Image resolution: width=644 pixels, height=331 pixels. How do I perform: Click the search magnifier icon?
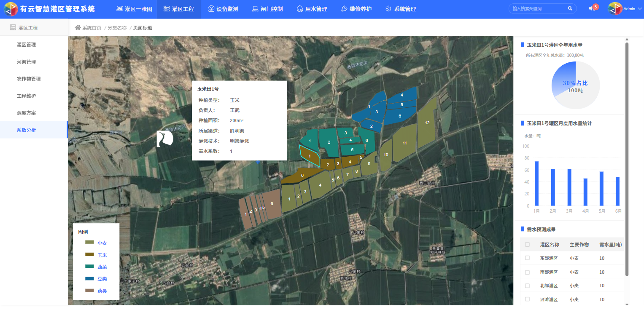570,8
